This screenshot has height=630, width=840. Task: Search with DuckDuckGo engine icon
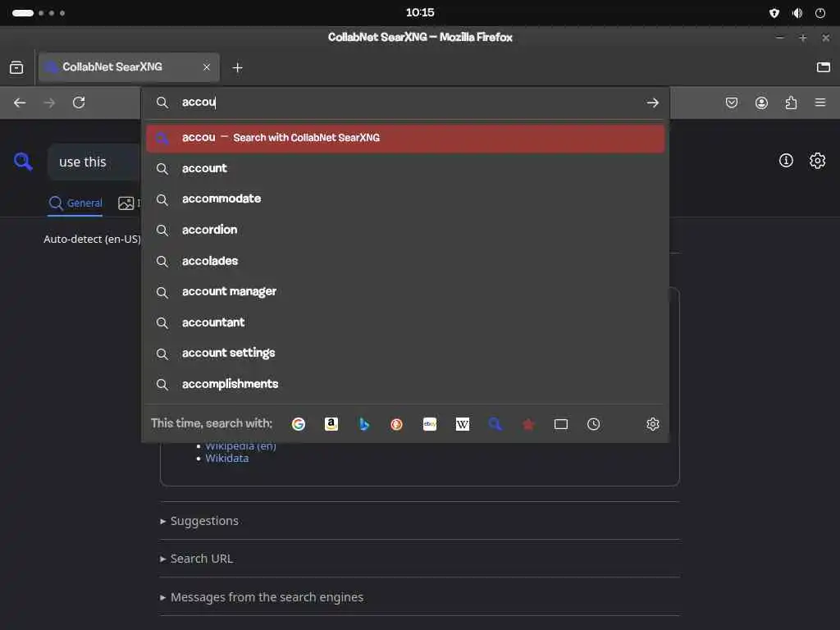point(396,424)
